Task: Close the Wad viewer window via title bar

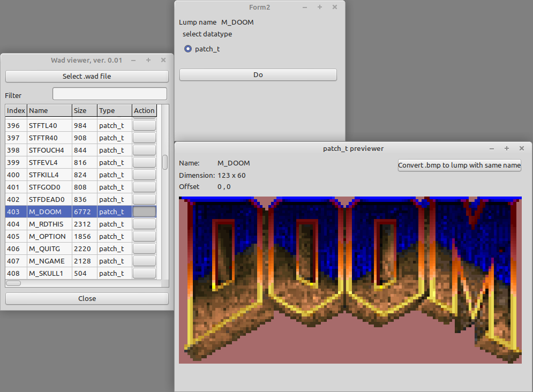Action: coord(163,60)
